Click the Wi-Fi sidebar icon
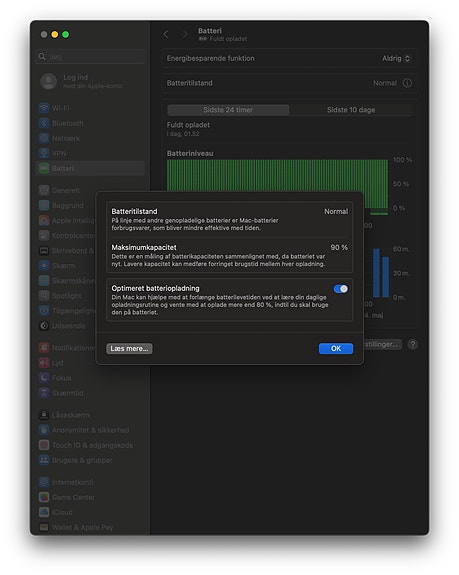This screenshot has height=575, width=459. (44, 108)
